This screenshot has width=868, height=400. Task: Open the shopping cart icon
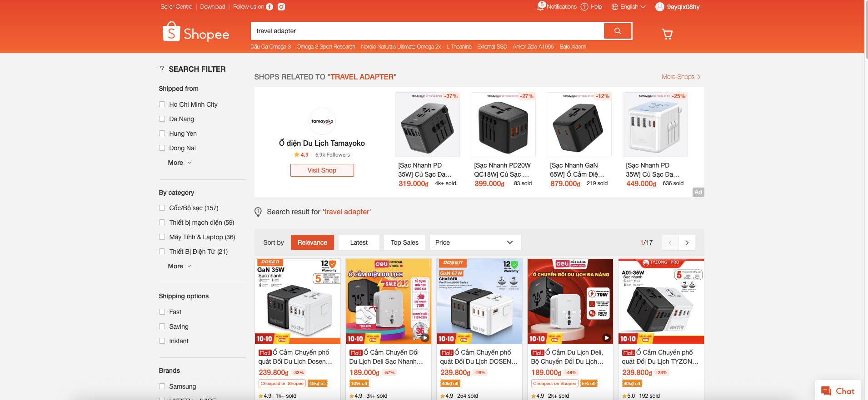(x=667, y=34)
